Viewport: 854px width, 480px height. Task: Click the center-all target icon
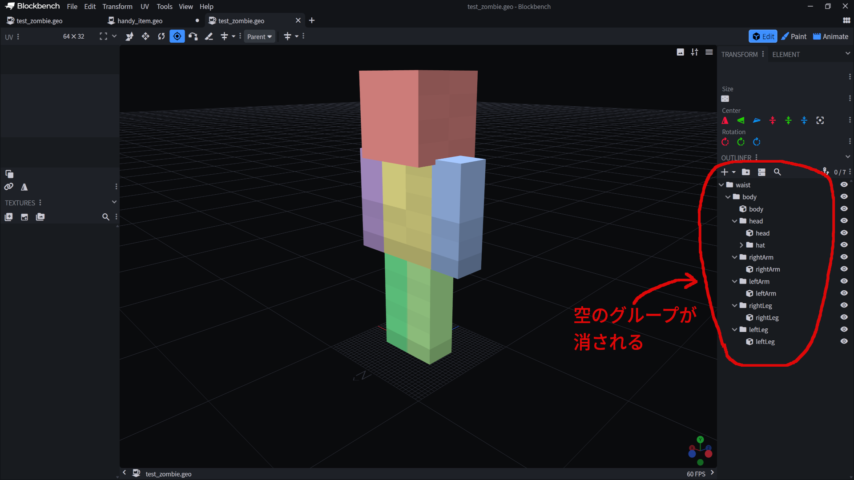[x=820, y=120]
